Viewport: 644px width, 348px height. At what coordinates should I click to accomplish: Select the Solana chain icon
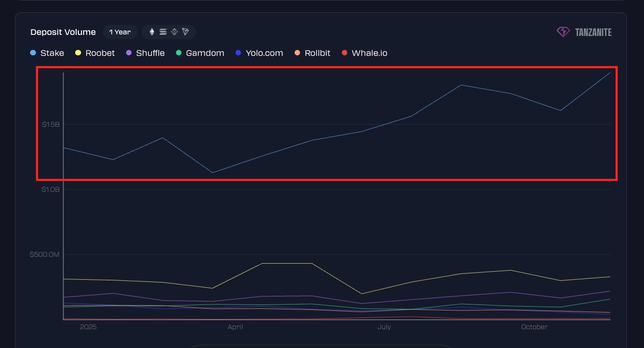point(163,32)
